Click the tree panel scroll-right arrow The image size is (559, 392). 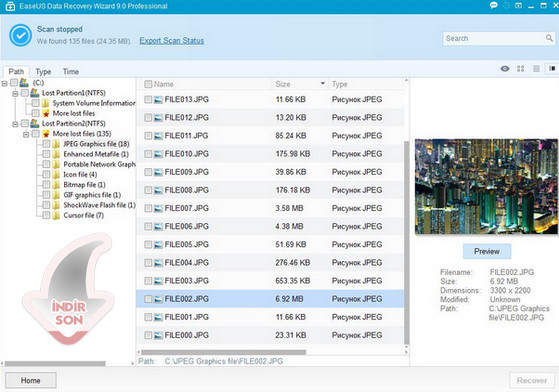(133, 363)
